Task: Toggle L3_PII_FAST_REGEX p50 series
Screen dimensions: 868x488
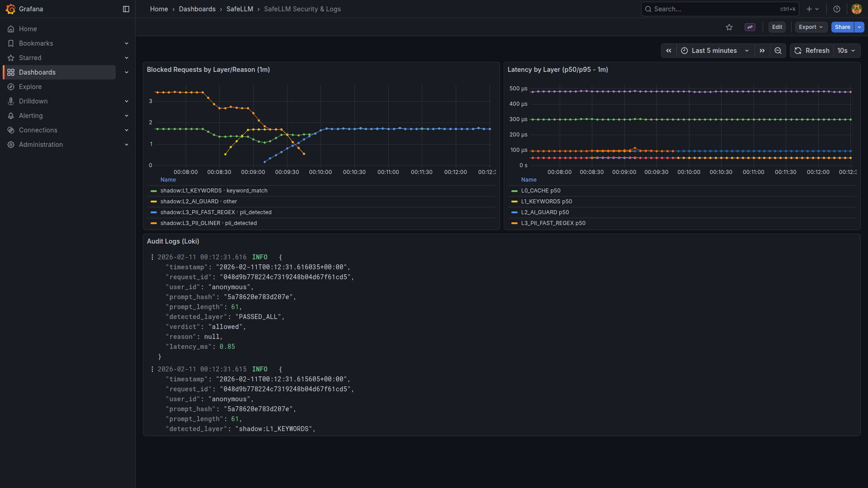Action: pos(553,223)
